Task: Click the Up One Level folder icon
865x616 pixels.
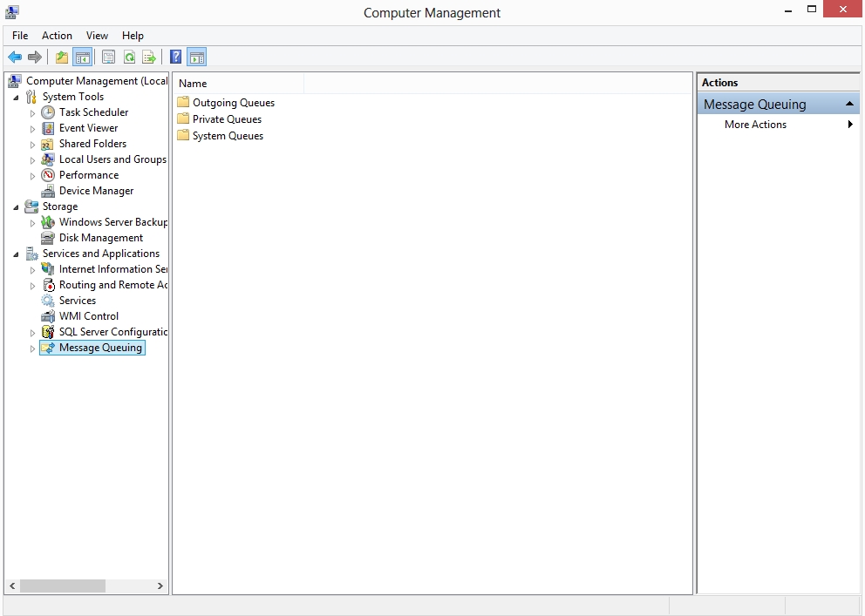Action: click(x=62, y=57)
